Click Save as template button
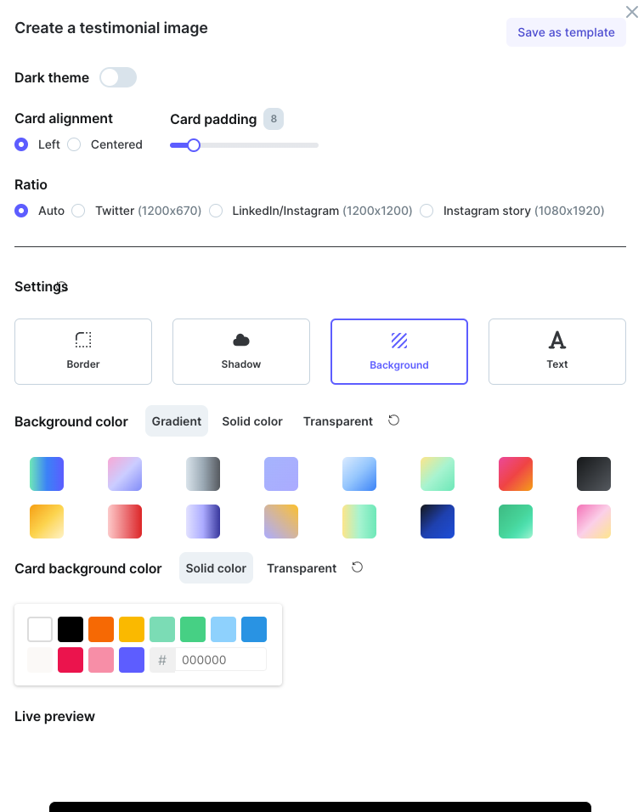This screenshot has height=812, width=644. pos(566,32)
